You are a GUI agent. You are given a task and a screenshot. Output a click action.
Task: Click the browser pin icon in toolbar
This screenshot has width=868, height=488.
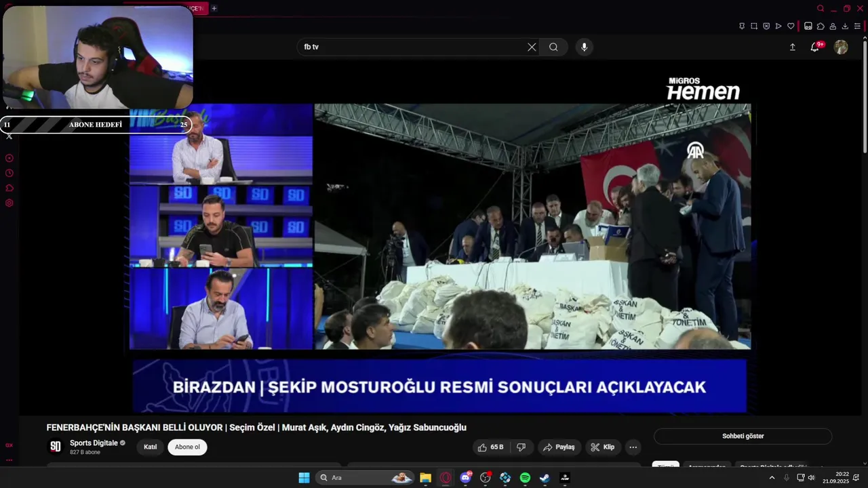742,26
